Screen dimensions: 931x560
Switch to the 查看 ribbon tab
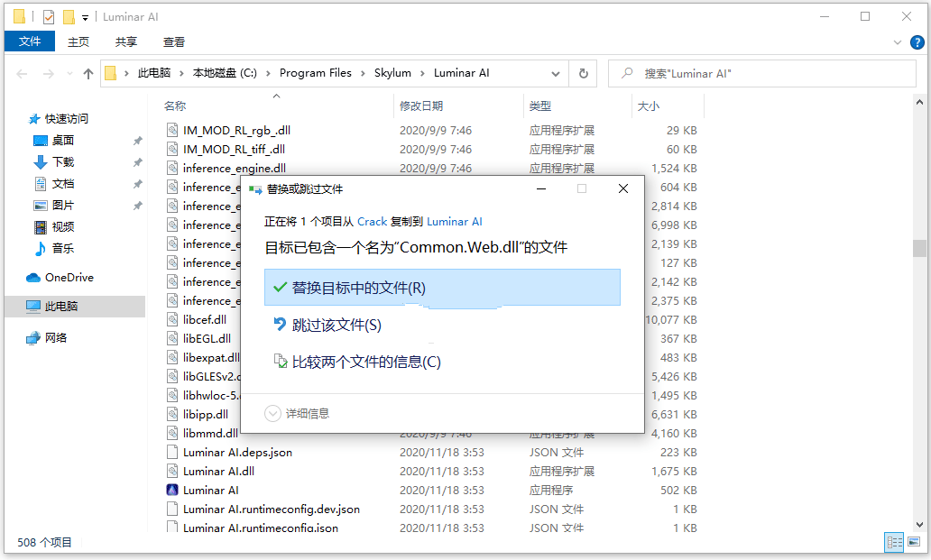pyautogui.click(x=174, y=41)
